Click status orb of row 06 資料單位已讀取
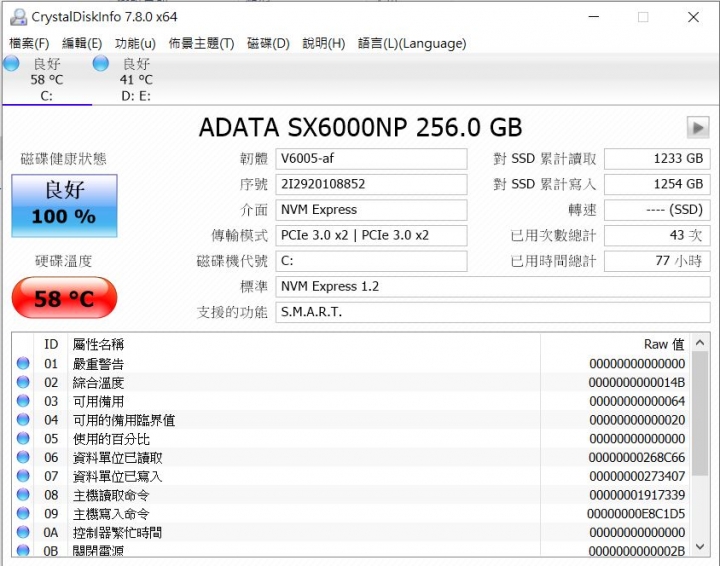The height and width of the screenshot is (566, 720). [23, 458]
